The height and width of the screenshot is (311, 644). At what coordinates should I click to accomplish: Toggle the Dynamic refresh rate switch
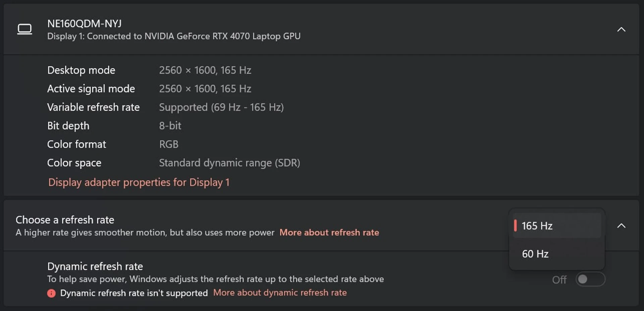pos(590,279)
